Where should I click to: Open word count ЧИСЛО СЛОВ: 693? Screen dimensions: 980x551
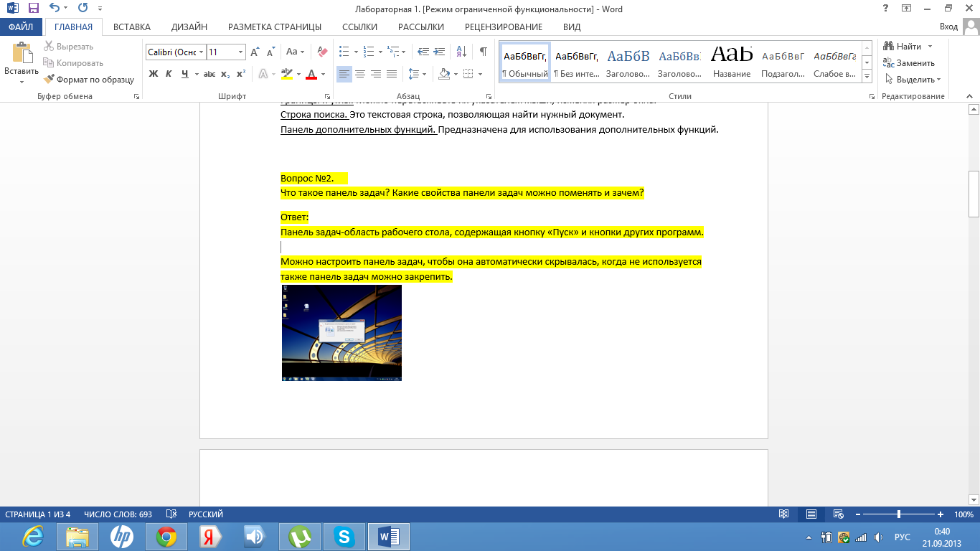click(118, 514)
